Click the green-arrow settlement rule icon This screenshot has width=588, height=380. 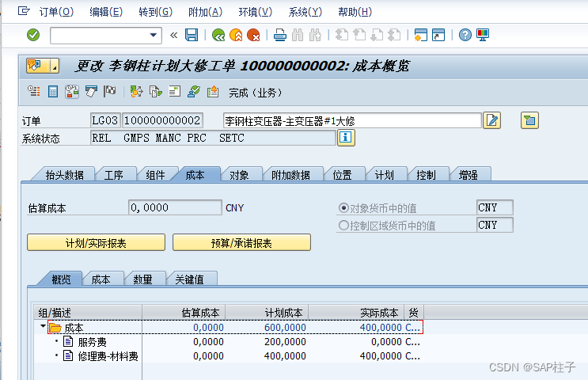click(136, 91)
